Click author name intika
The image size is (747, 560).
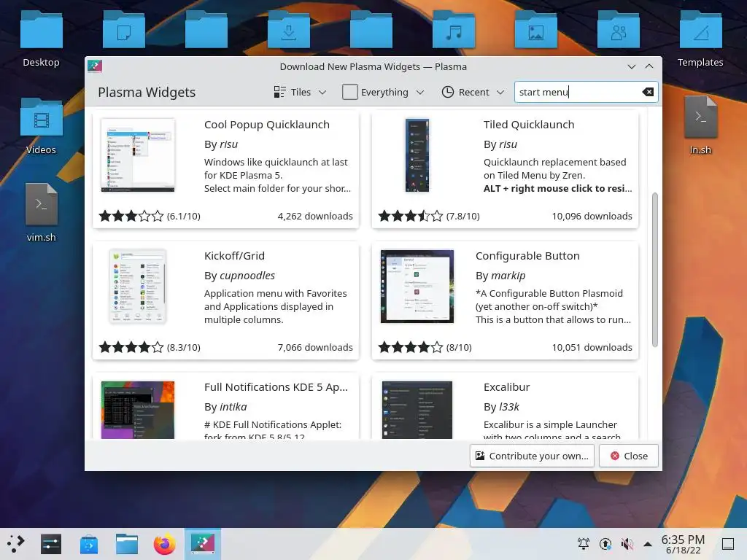pyautogui.click(x=233, y=407)
